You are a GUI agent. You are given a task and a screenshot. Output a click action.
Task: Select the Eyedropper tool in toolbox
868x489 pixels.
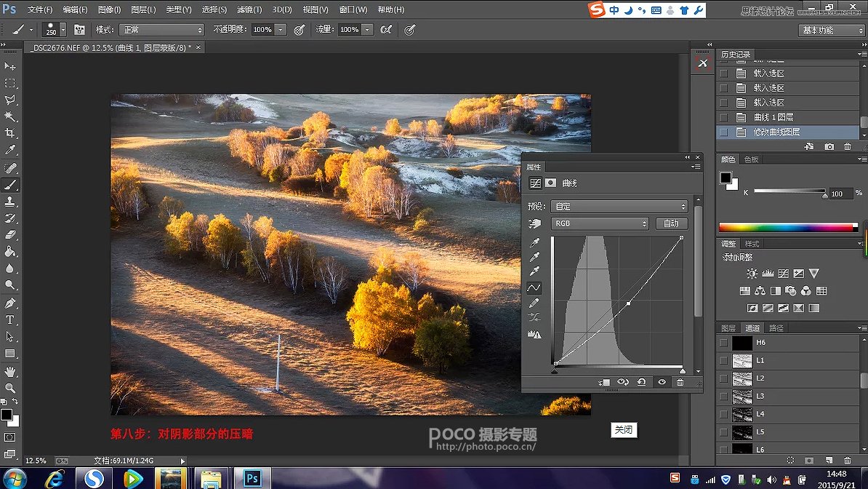(10, 150)
